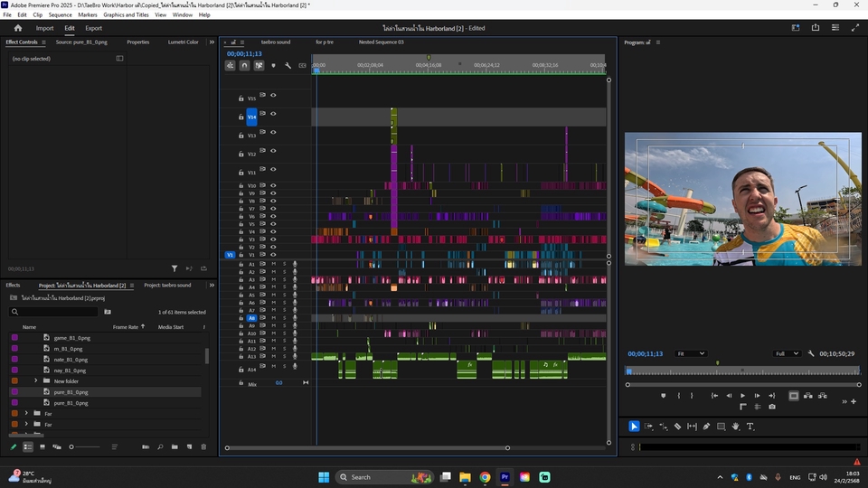Toggle lock on track V12
The height and width of the screenshot is (488, 868).
click(241, 155)
